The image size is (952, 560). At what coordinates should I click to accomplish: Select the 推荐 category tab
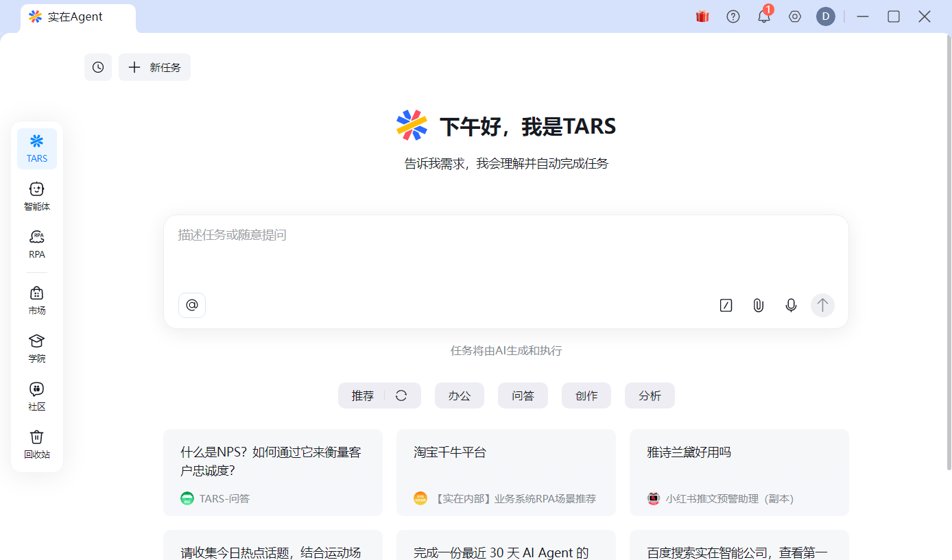pos(363,395)
